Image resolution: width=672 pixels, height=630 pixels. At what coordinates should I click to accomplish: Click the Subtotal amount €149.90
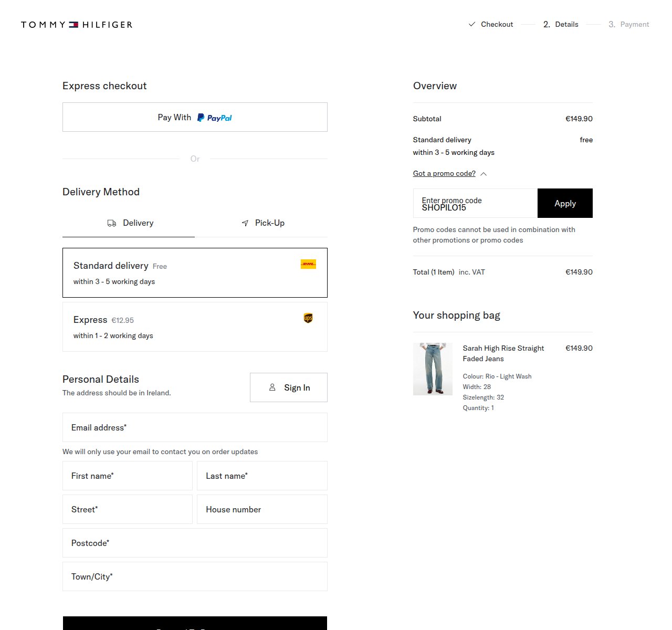pos(579,119)
